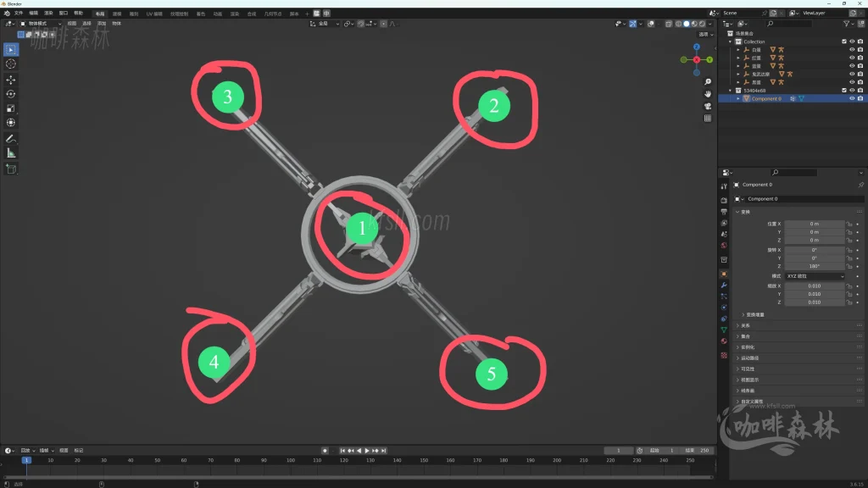Toggle render visibility of 53404e68 collection
Viewport: 868px width, 488px height.
pyautogui.click(x=860, y=91)
